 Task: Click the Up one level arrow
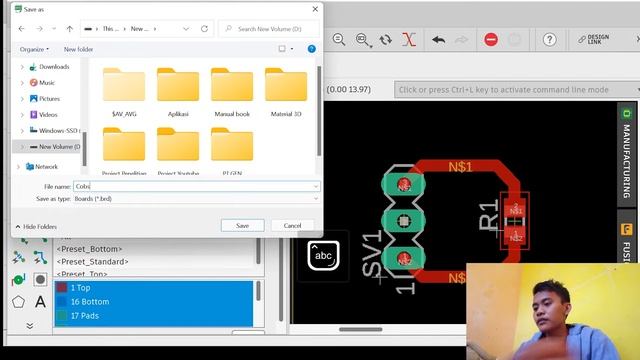pyautogui.click(x=69, y=29)
